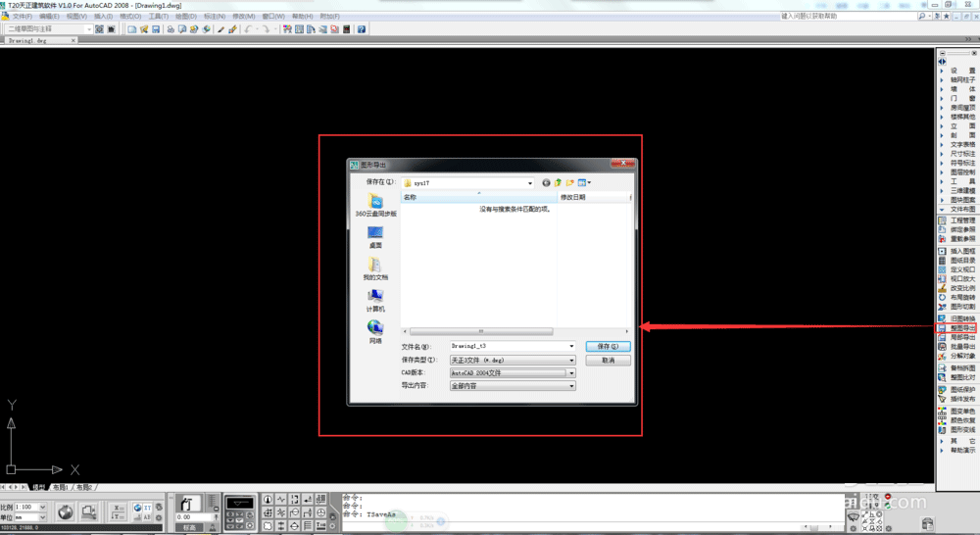Click 插入图框 in side panel

click(958, 251)
